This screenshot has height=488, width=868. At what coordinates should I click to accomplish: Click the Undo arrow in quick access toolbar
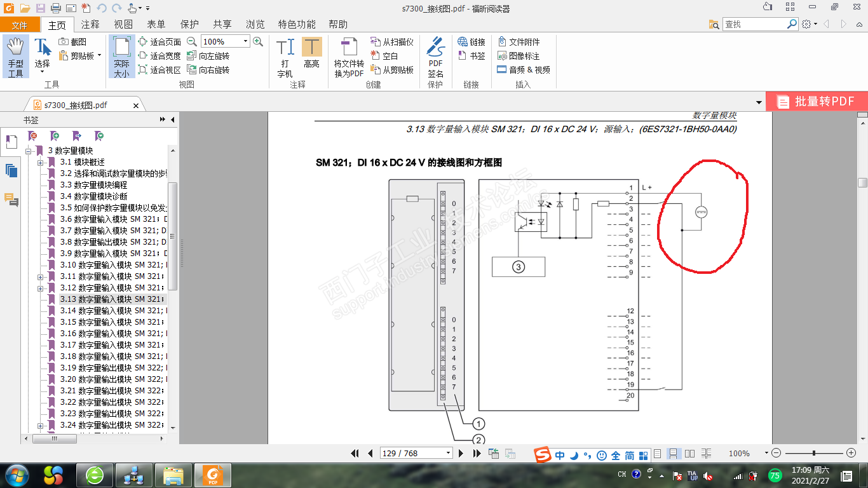tap(102, 8)
